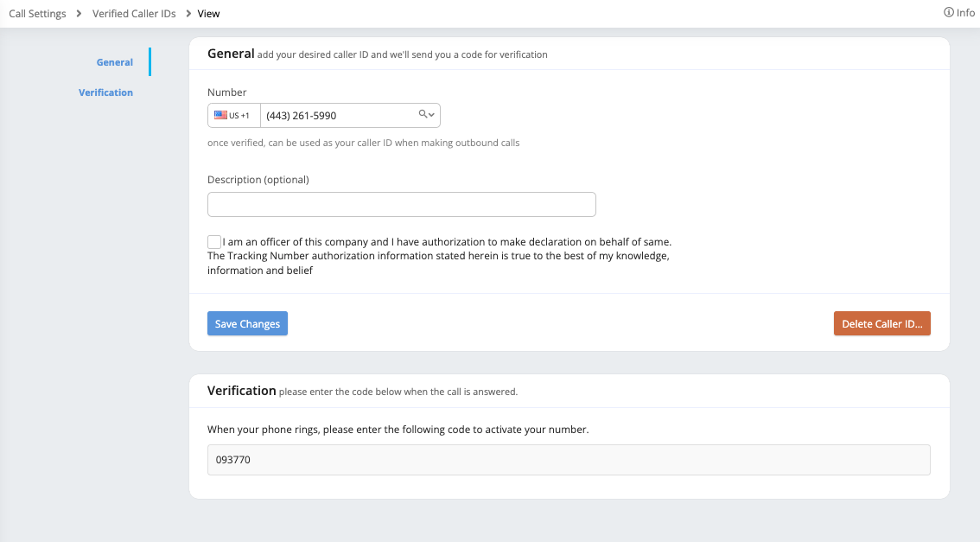980x542 pixels.
Task: Select the General sidebar tab
Action: 114,62
